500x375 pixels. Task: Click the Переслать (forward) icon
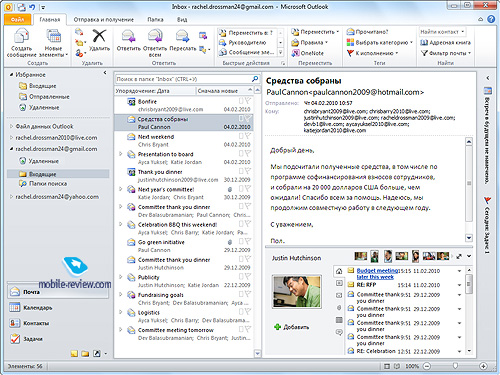[182, 37]
